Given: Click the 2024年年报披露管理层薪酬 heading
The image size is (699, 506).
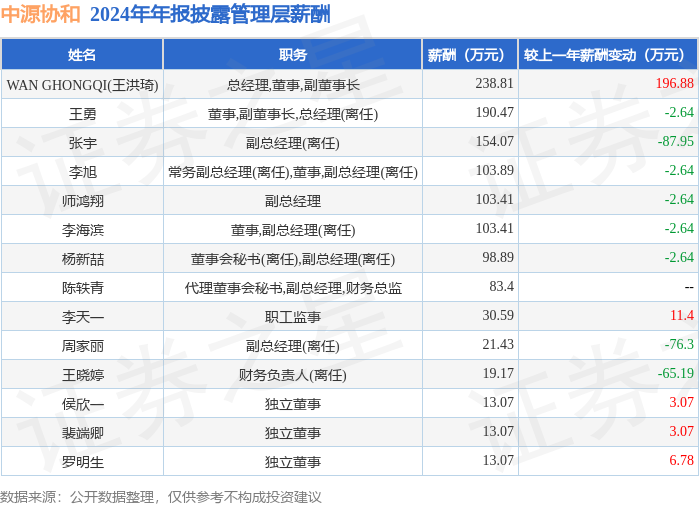Looking at the screenshot, I should click(210, 14).
